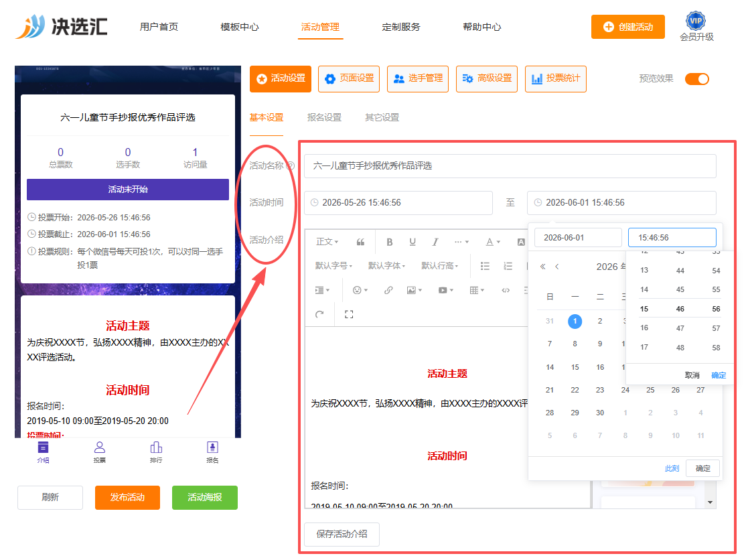
Task: Go to previous month in calendar
Action: point(557,267)
